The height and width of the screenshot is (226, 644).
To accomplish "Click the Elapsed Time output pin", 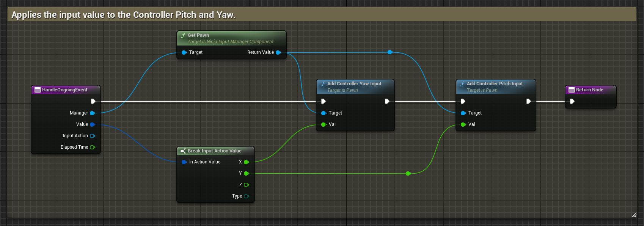I will coord(92,147).
